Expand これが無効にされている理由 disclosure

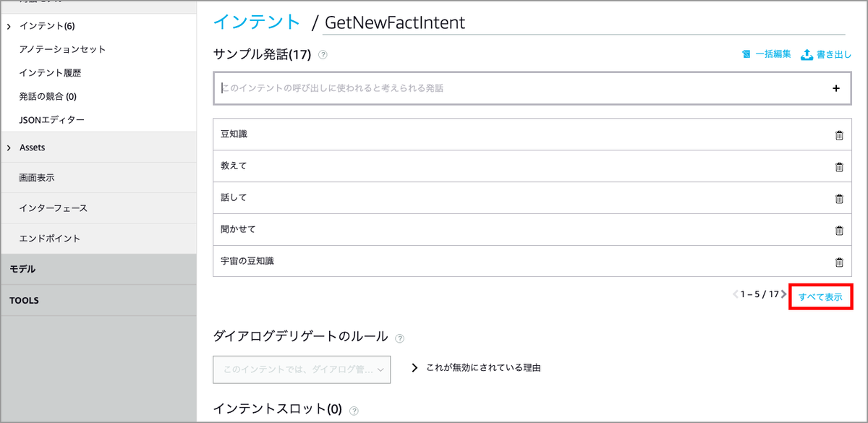point(414,367)
